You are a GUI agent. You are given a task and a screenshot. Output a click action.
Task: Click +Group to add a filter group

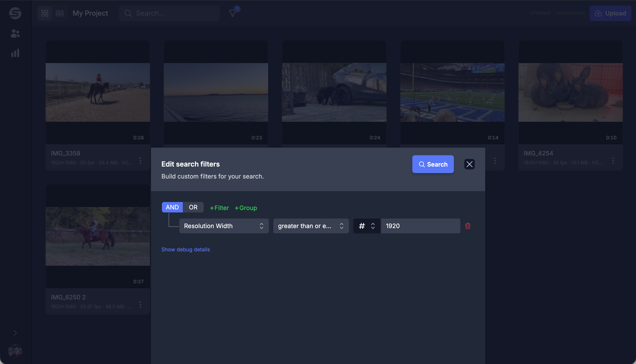pyautogui.click(x=246, y=208)
